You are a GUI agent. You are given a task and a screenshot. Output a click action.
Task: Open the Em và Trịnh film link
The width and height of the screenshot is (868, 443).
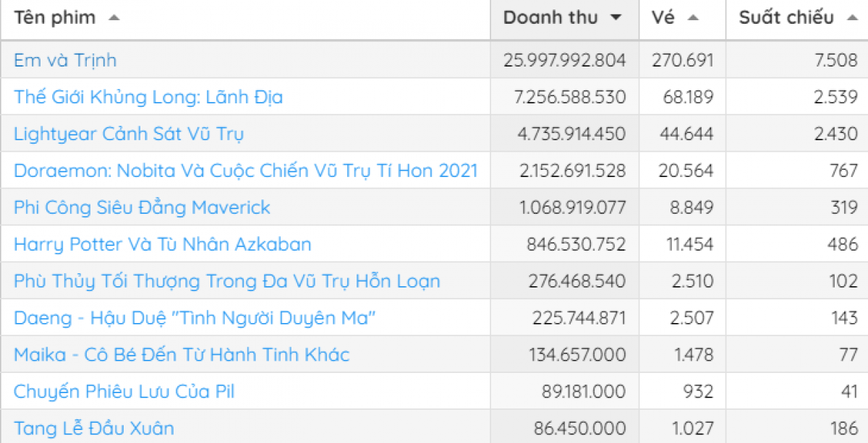pyautogui.click(x=65, y=60)
